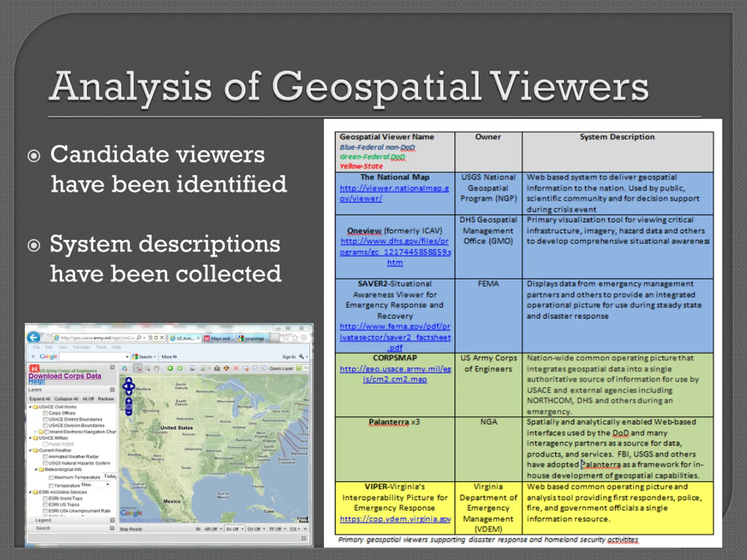
Task: Open the viewer.nationalmap.gov link in the table
Action: (x=394, y=193)
